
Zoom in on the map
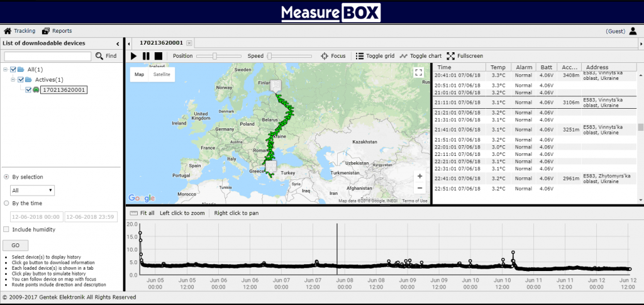(419, 177)
